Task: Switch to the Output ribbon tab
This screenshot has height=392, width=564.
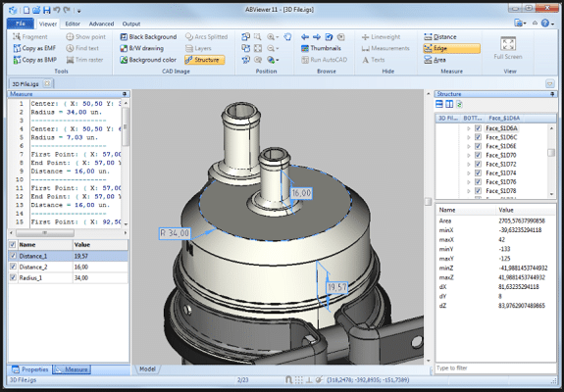Action: click(x=131, y=24)
